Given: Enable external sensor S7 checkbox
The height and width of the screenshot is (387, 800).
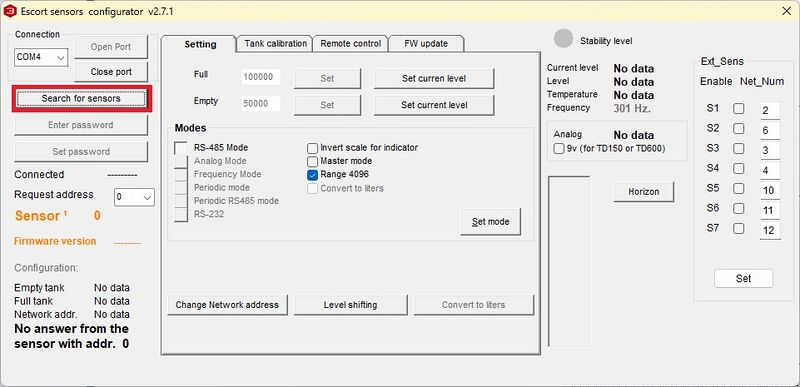Looking at the screenshot, I should 738,228.
